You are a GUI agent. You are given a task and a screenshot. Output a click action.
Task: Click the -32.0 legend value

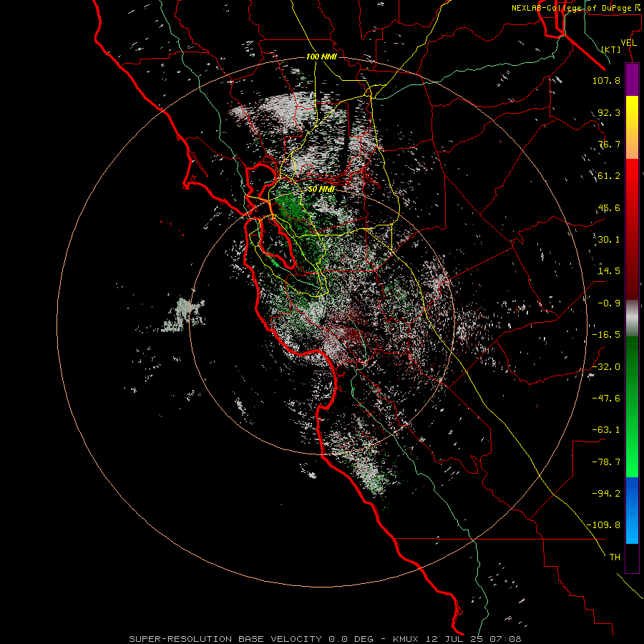click(606, 367)
